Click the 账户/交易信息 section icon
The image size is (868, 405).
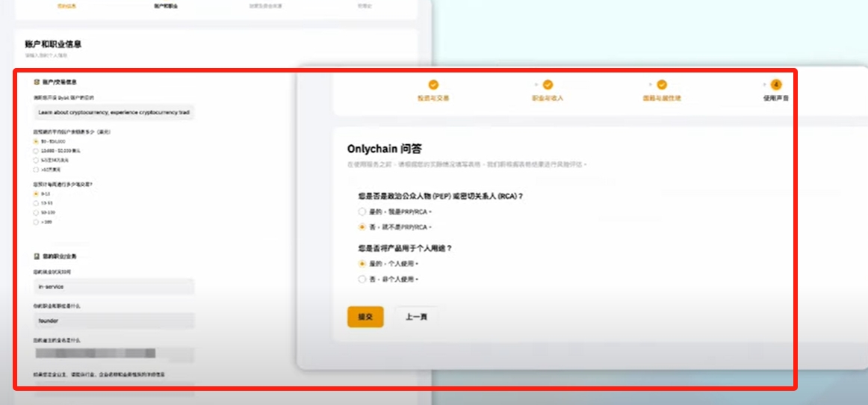point(37,82)
